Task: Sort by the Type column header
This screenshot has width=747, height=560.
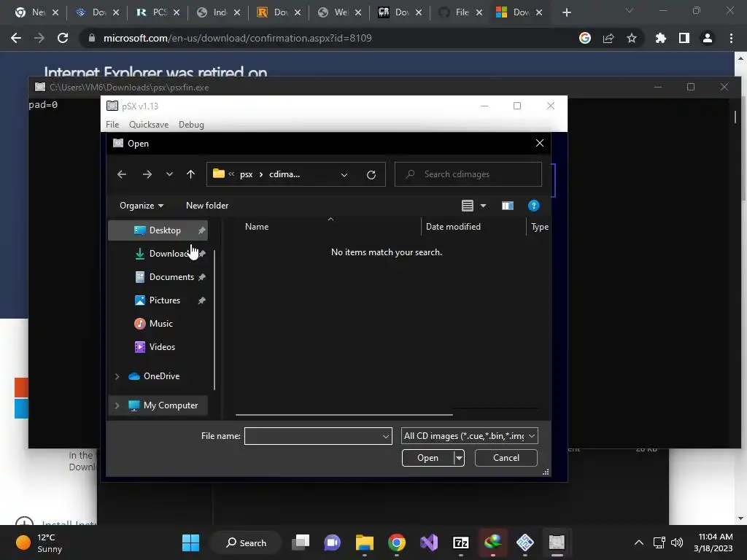Action: click(539, 227)
